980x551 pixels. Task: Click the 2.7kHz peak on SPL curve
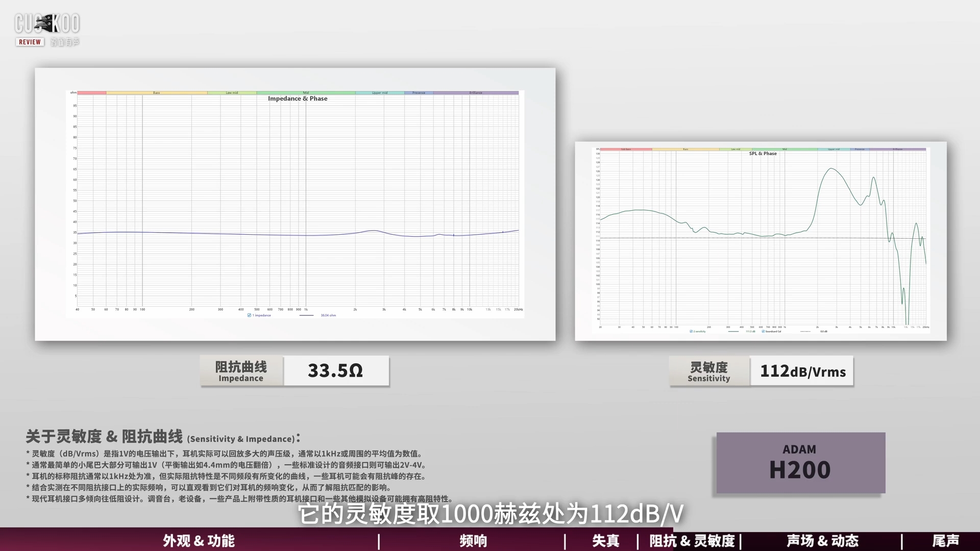pyautogui.click(x=832, y=168)
